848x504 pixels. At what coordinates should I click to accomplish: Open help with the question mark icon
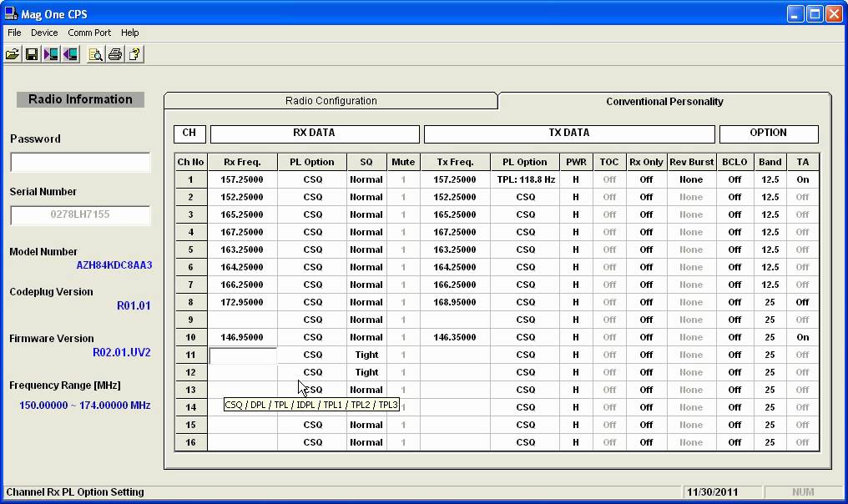134,54
